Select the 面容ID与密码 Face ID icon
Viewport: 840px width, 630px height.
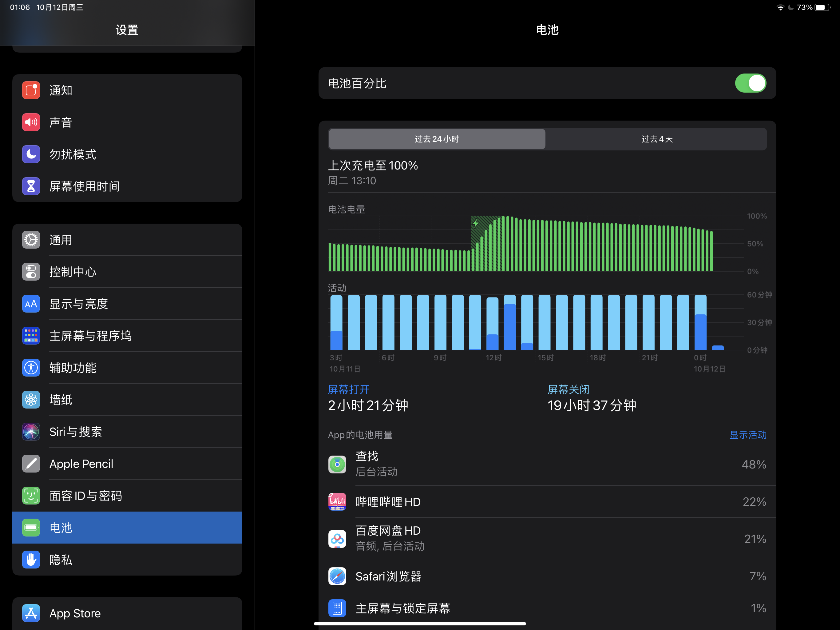coord(31,496)
